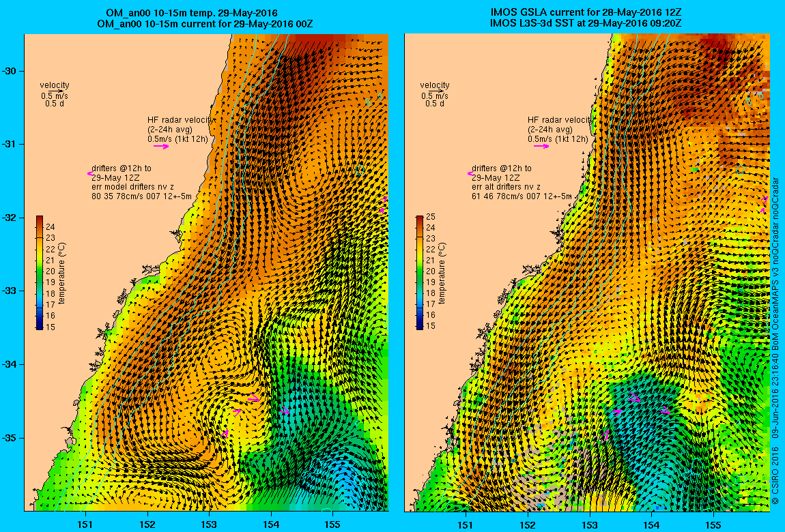Click the vertical CSIRO 2016 BoM OceanMAPS copyright text
This screenshot has height=532, width=785.
(775, 341)
